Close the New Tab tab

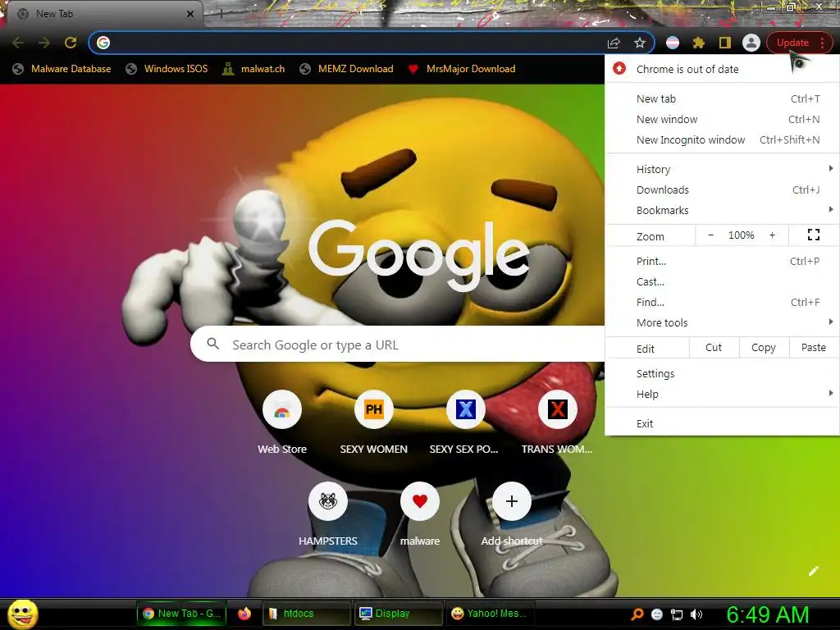click(x=190, y=14)
